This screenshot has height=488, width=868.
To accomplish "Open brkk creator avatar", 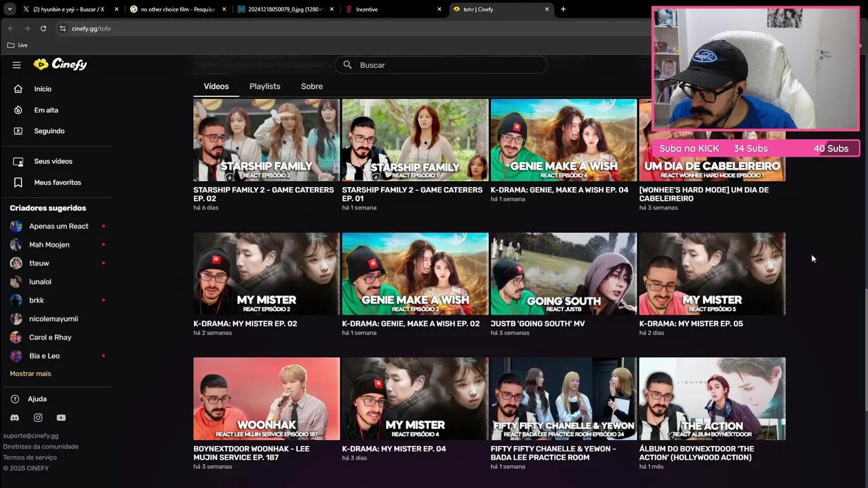I will pos(16,300).
